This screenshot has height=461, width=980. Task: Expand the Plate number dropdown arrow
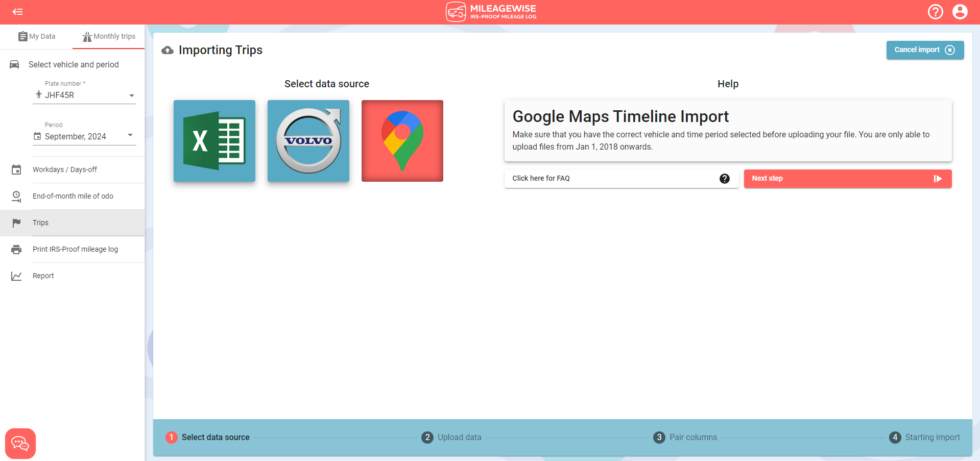point(132,95)
